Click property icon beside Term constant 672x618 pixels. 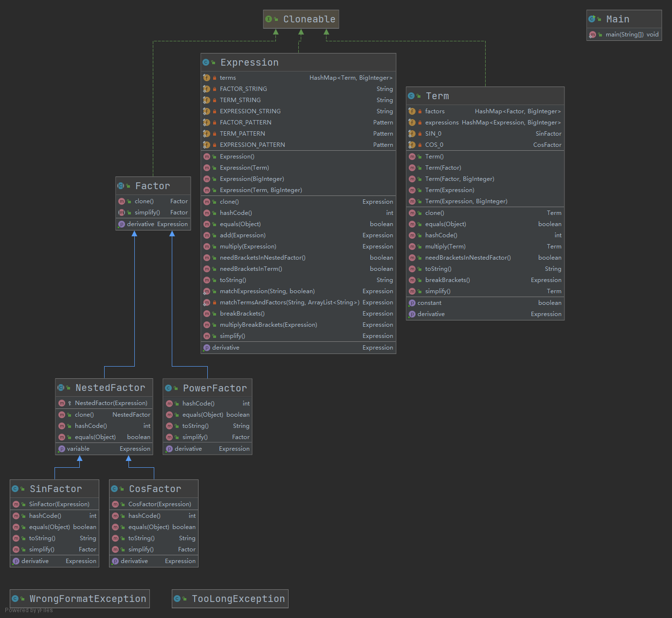point(412,303)
